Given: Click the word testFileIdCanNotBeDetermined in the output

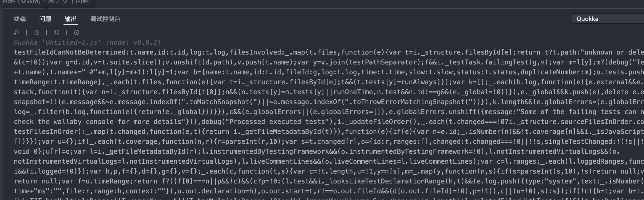Looking at the screenshot, I should point(70,52).
